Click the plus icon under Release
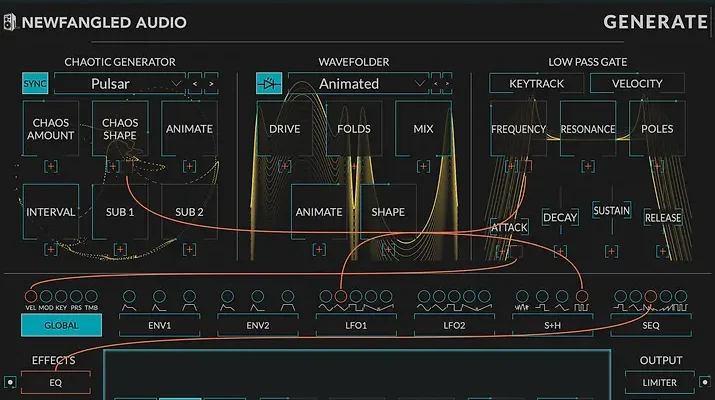 click(663, 249)
